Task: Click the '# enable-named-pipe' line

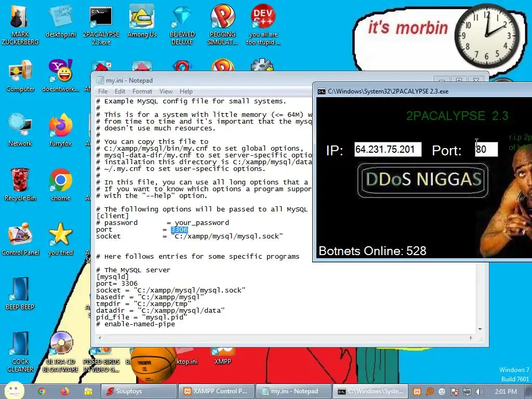Action: click(x=136, y=324)
